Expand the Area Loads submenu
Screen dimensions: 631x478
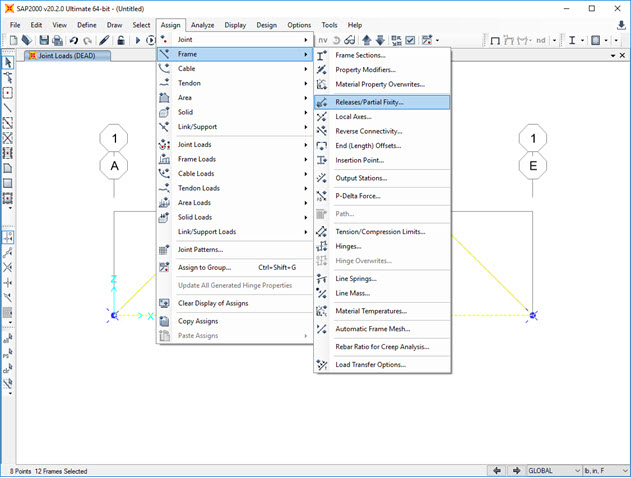235,202
